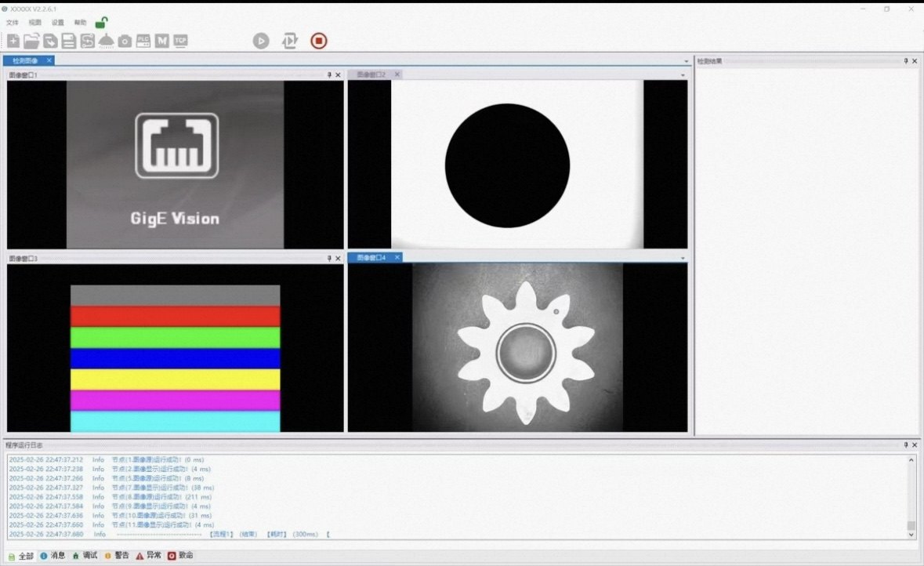Click the 图像窗口1 panel title
Screen dimensions: 924x566
pos(23,75)
